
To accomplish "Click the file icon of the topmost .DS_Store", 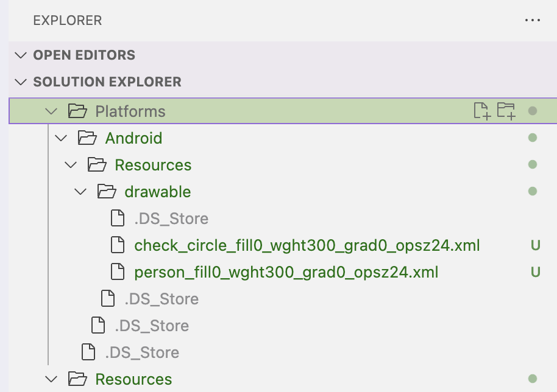I will click(117, 219).
